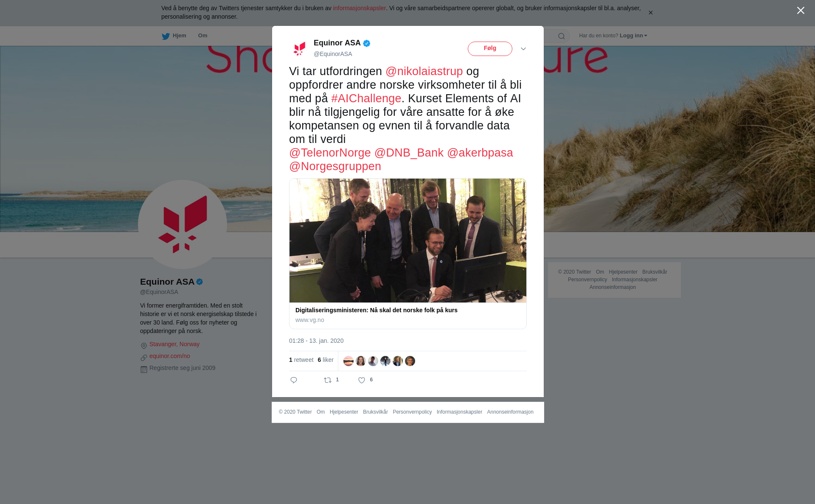
Task: Open the #AIChallenge hashtag
Action: coord(366,98)
